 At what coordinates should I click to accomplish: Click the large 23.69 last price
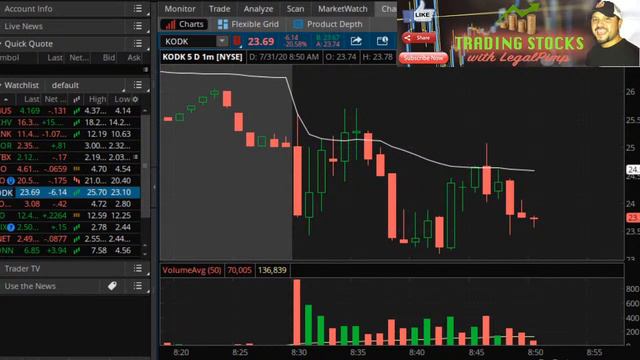coord(261,41)
